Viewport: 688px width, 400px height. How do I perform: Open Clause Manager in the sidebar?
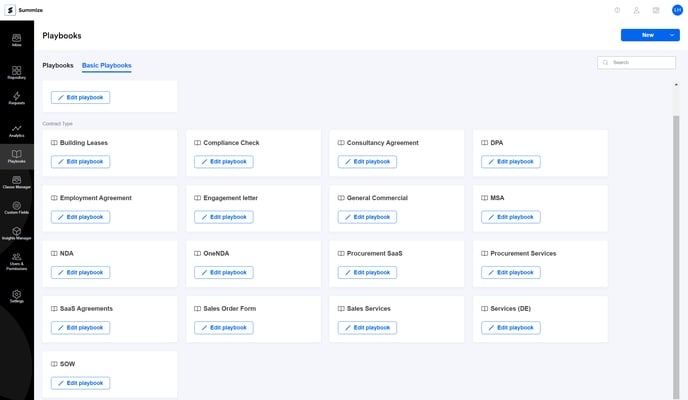[x=16, y=182]
